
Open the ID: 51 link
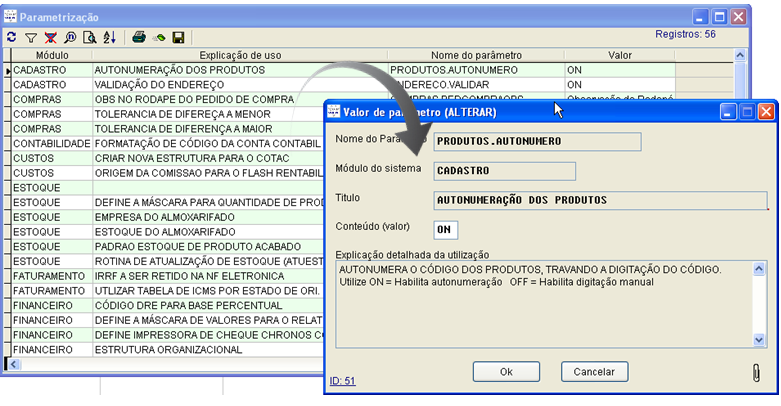tap(342, 381)
